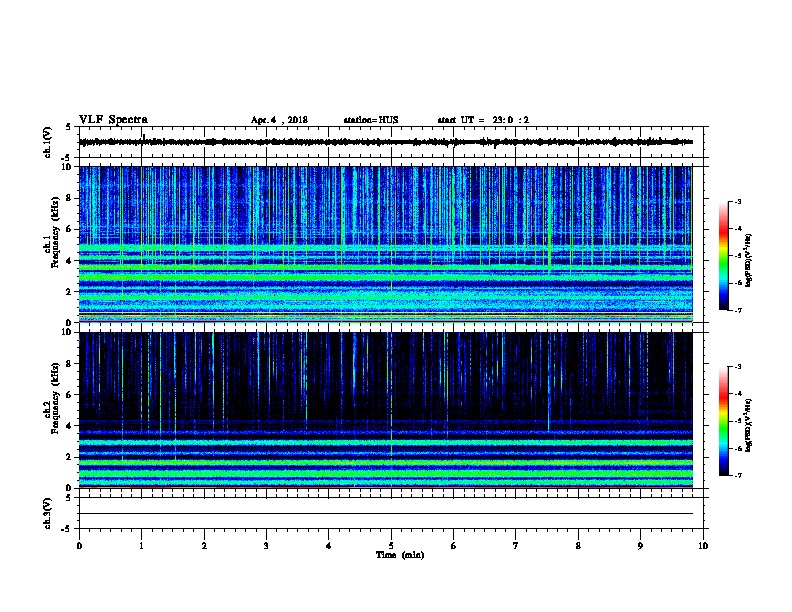This screenshot has width=792, height=612.
Task: Click the "4" kHz tick on ch.2 frequency axis
Action: click(69, 426)
